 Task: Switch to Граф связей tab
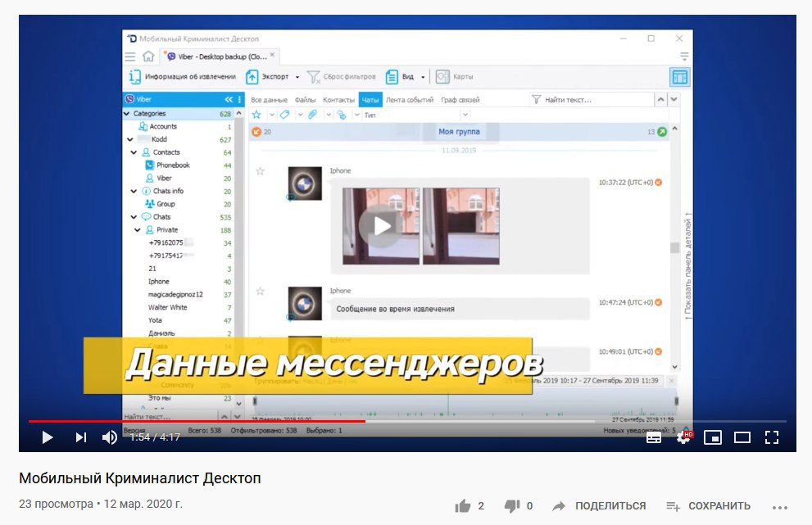pyautogui.click(x=460, y=100)
